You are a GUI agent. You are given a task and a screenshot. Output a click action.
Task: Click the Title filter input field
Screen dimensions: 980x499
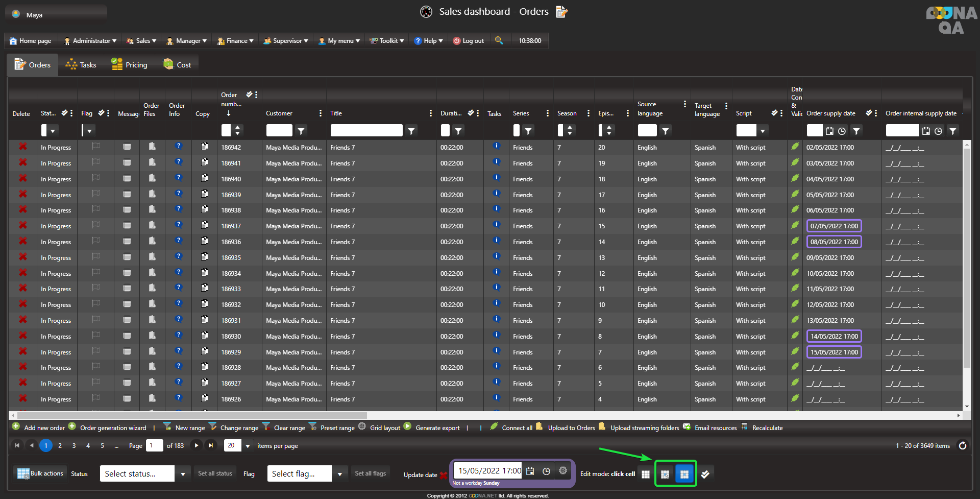366,131
